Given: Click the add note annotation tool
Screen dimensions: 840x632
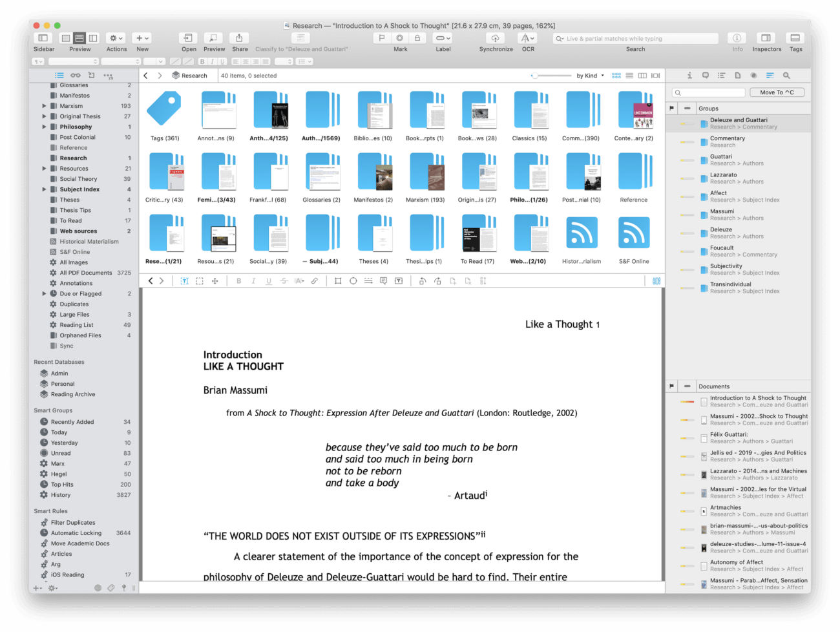Looking at the screenshot, I should pyautogui.click(x=383, y=281).
